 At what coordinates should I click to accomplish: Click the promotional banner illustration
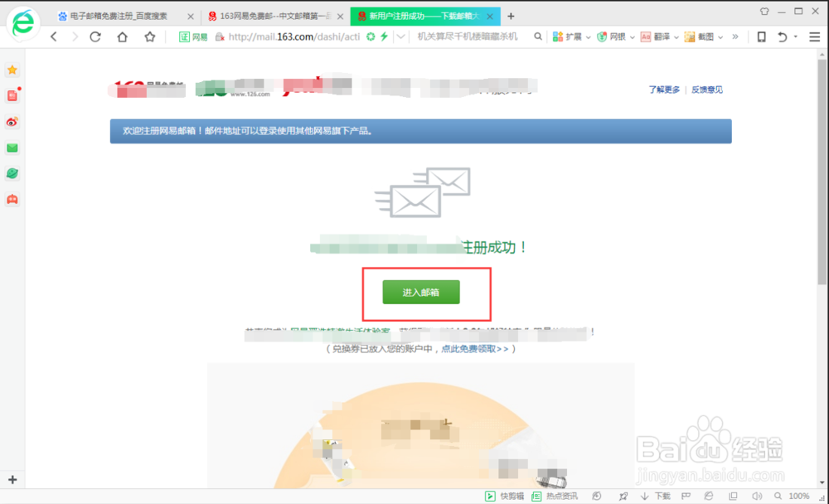(x=420, y=425)
